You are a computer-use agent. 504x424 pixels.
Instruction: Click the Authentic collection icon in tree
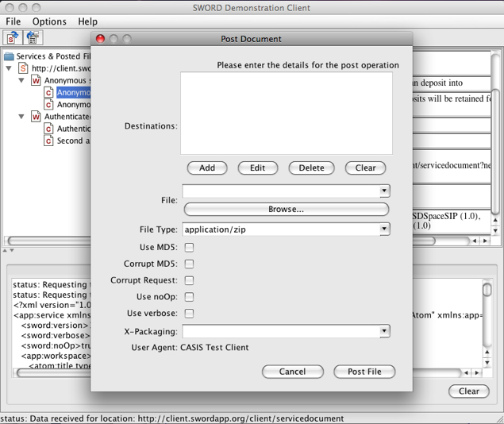(48, 129)
